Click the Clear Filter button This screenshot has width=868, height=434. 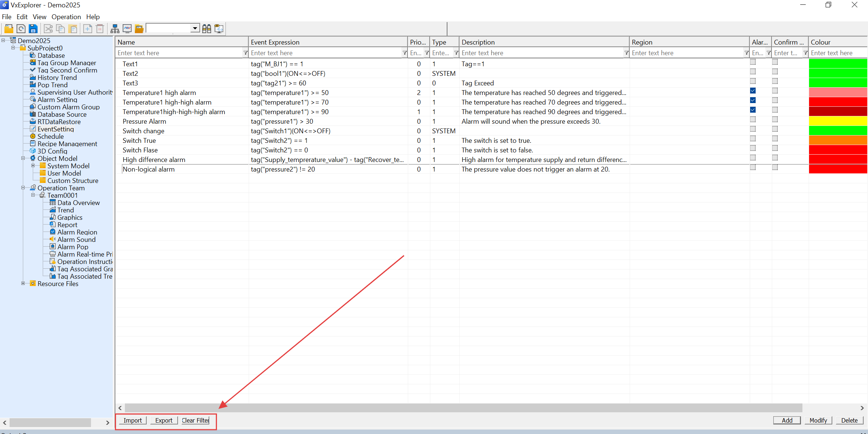coord(195,420)
